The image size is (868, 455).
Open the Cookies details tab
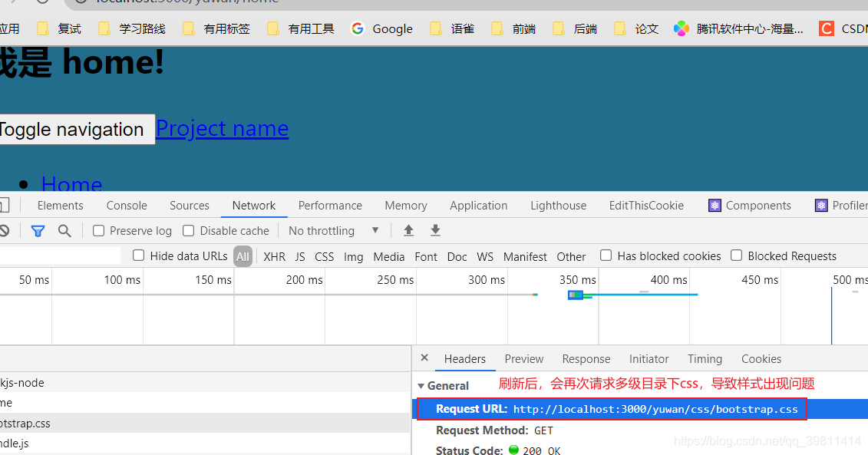[x=761, y=358]
